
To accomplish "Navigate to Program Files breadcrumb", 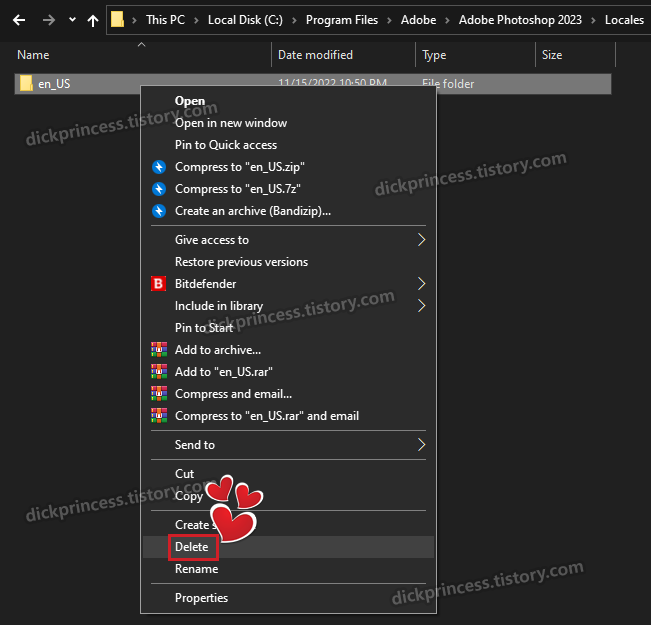I will 342,20.
